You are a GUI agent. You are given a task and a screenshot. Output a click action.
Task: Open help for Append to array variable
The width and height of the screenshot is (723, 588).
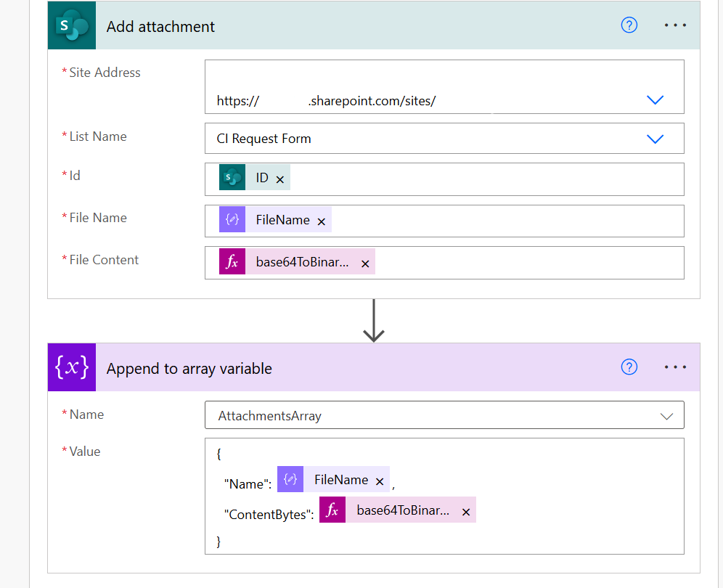pos(629,367)
